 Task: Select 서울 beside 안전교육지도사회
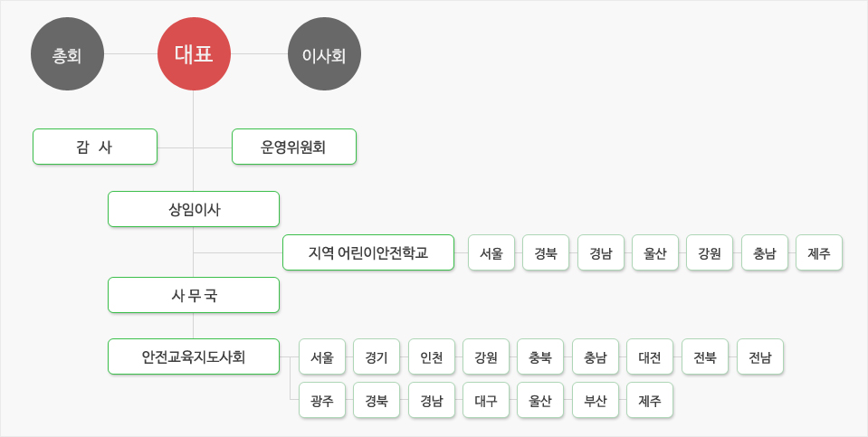click(x=322, y=356)
